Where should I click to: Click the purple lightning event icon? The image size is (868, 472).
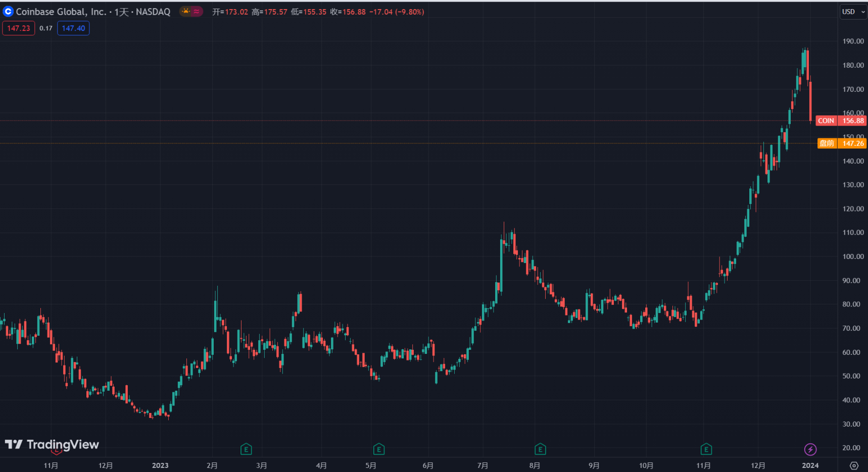tap(810, 449)
